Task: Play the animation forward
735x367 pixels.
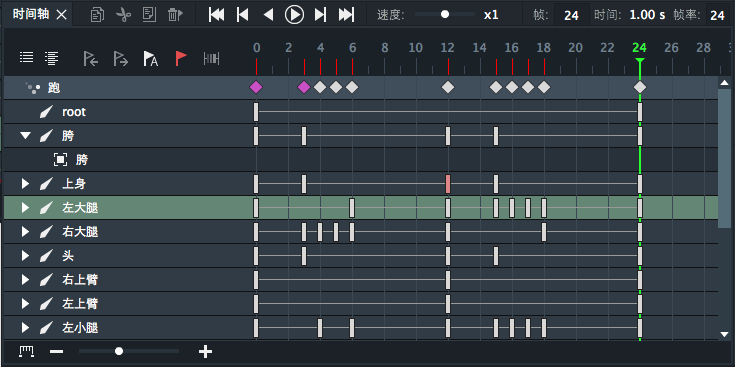Action: coord(294,15)
